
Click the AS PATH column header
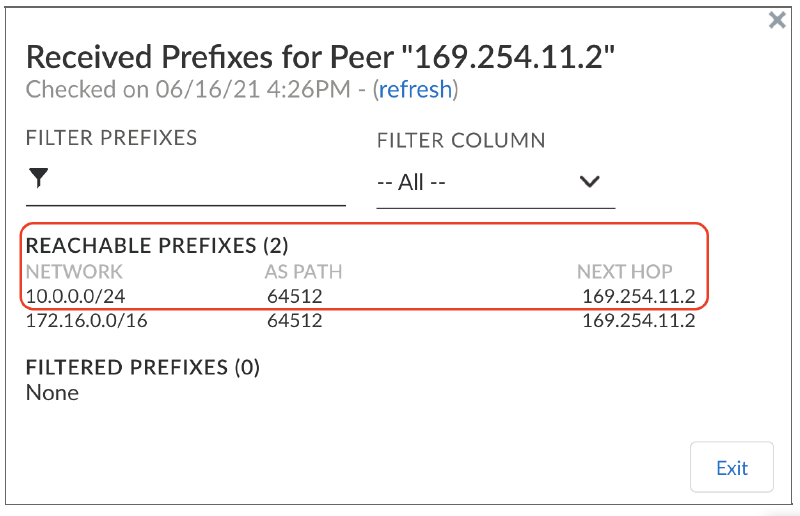coord(304,271)
